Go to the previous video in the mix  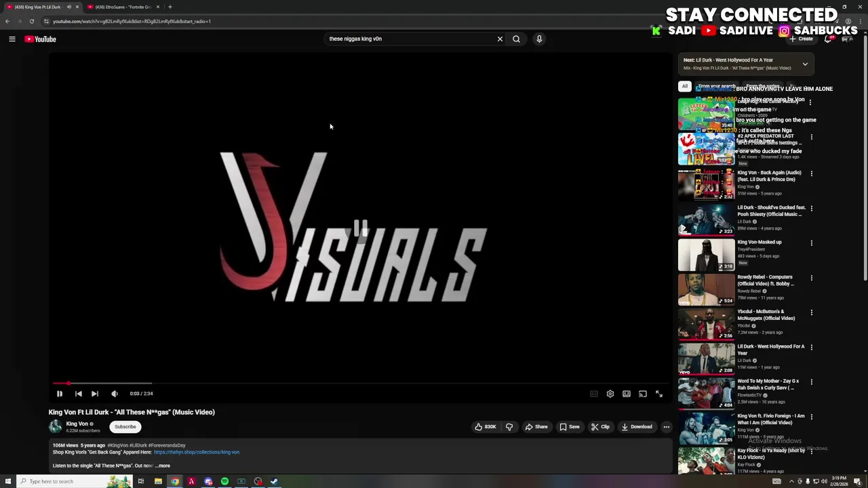tap(78, 394)
